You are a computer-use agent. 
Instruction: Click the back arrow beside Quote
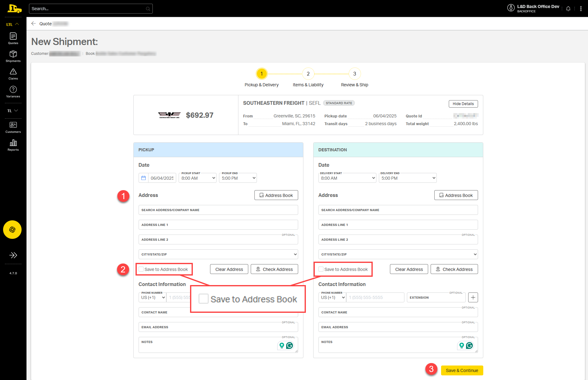click(34, 24)
